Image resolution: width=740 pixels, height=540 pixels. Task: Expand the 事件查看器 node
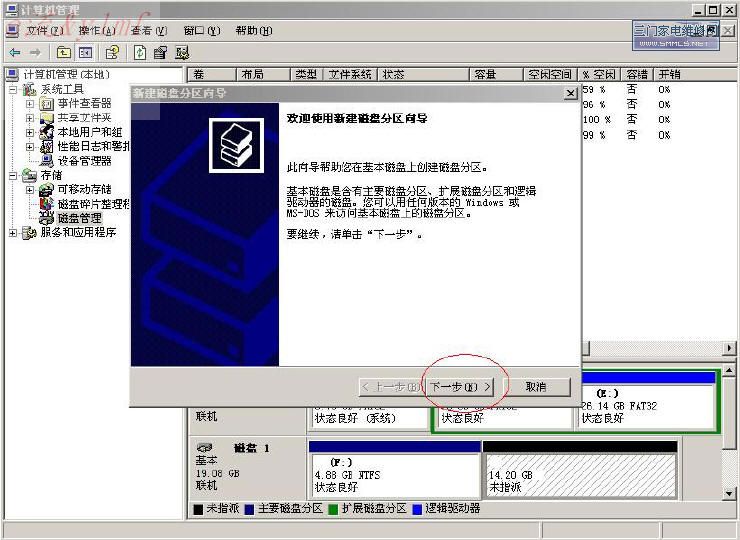click(30, 104)
